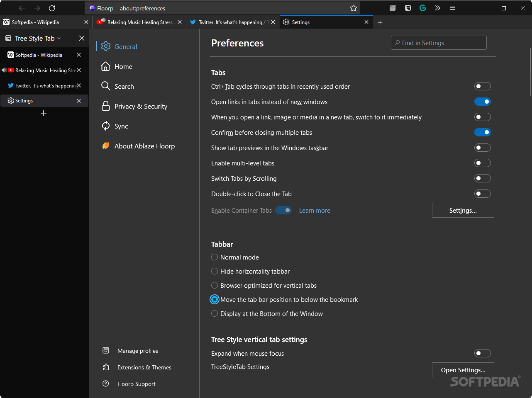Enable multi-level tabs
The width and height of the screenshot is (532, 398).
[483, 163]
